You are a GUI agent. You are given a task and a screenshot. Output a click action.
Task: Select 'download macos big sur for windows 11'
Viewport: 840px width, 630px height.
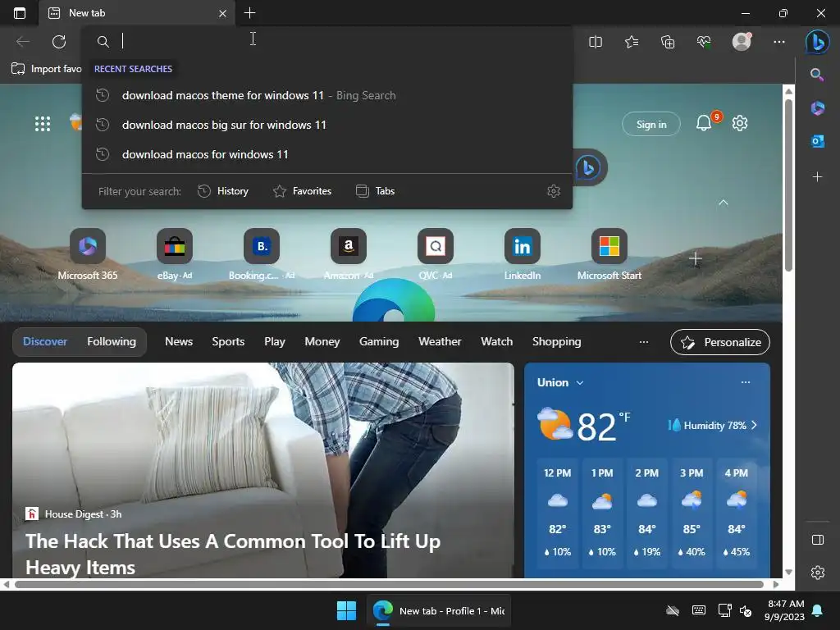tap(326, 125)
